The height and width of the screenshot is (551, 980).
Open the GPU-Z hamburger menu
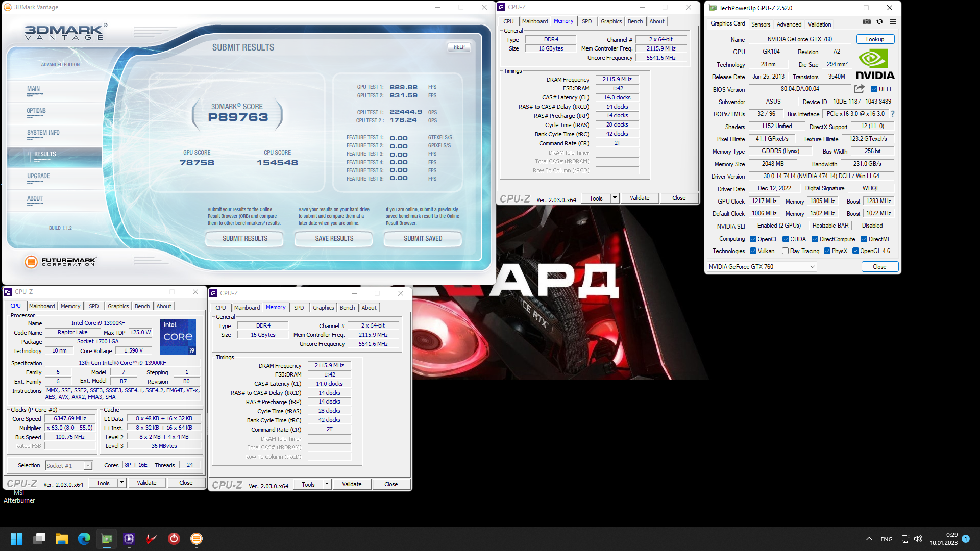point(893,21)
